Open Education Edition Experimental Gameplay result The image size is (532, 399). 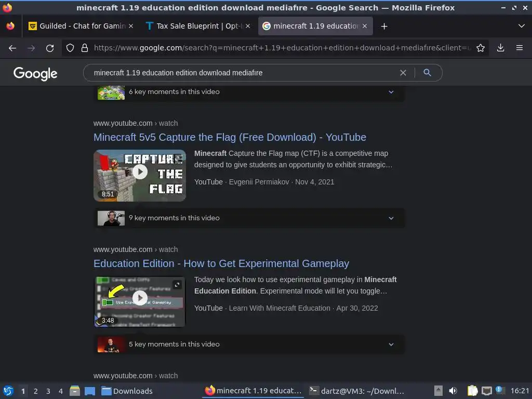pos(221,263)
